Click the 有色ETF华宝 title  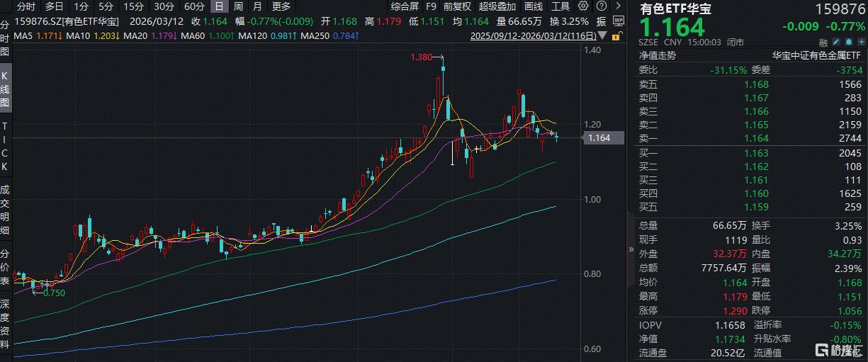[x=675, y=9]
